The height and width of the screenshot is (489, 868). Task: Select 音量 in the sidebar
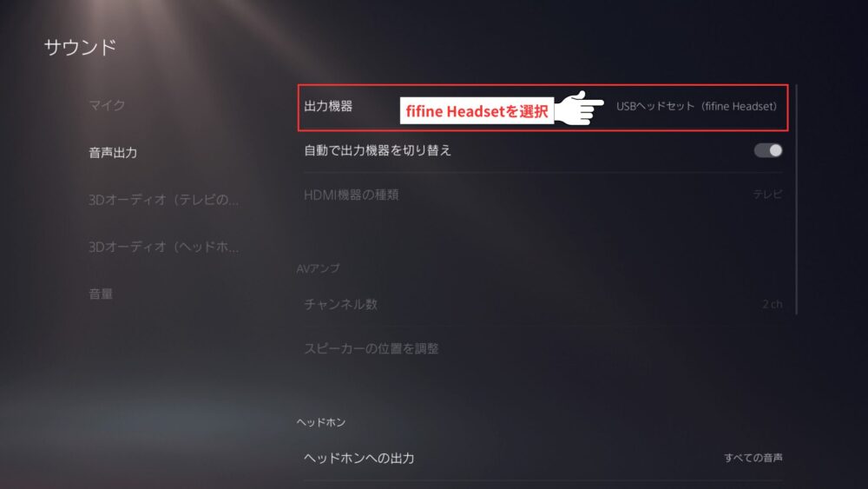[101, 294]
